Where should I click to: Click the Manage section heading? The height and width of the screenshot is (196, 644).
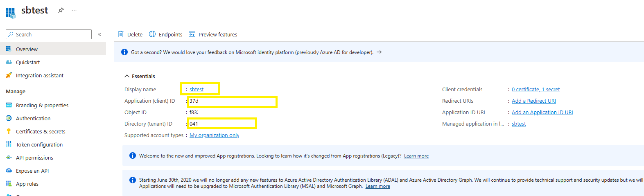(16, 91)
